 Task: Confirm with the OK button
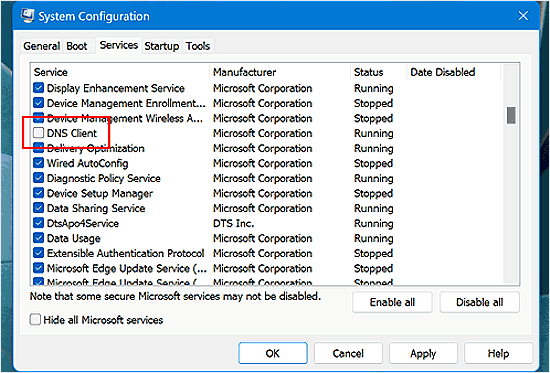coord(273,353)
